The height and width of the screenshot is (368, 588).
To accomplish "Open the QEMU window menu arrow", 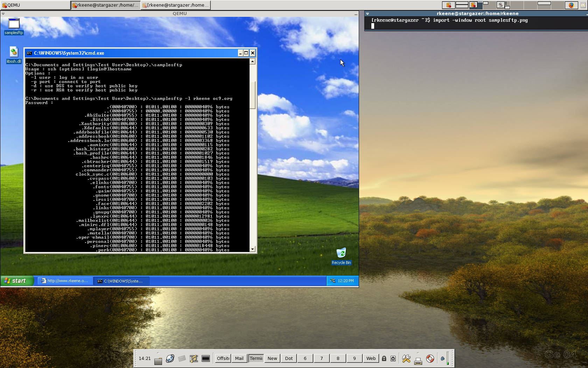I will (3, 14).
